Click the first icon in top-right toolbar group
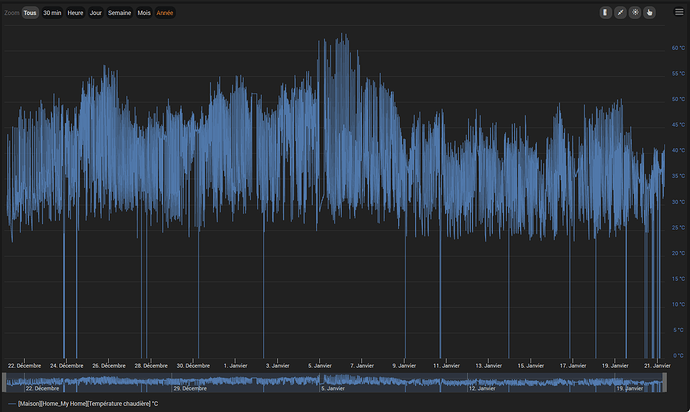690x412 pixels. click(605, 12)
